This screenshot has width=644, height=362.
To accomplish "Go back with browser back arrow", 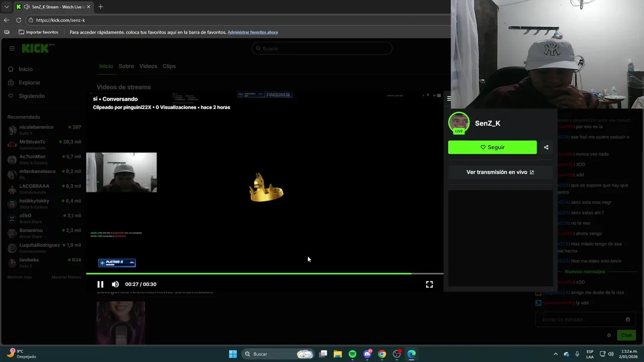I will click(7, 20).
